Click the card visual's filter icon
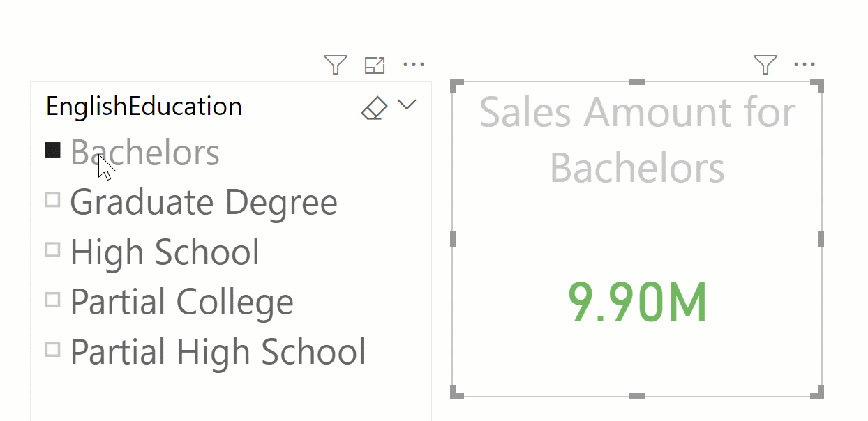The height and width of the screenshot is (421, 868). pyautogui.click(x=765, y=66)
